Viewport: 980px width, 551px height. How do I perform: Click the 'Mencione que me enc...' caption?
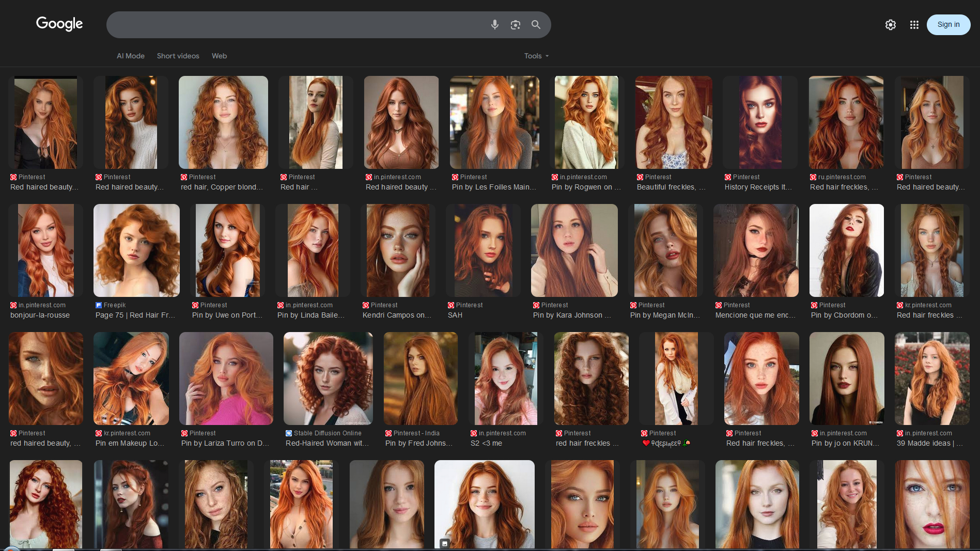(755, 315)
